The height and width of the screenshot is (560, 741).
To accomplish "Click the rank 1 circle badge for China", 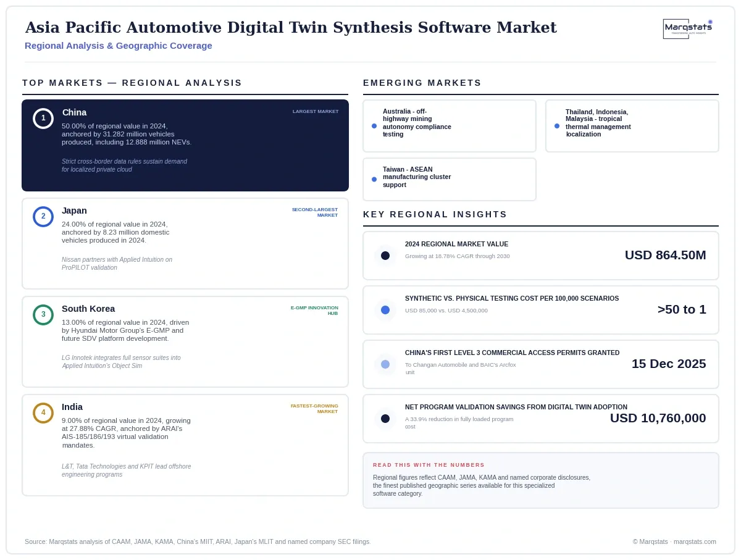I will tap(43, 118).
